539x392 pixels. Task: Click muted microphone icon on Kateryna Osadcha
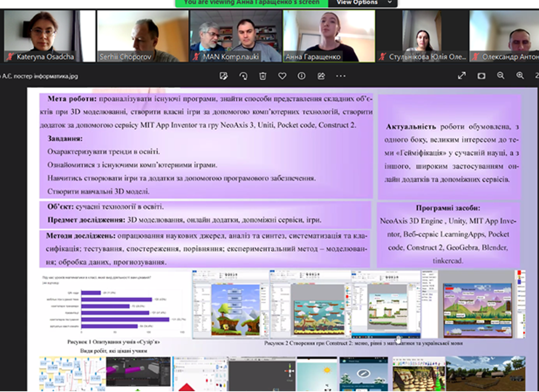click(x=10, y=57)
